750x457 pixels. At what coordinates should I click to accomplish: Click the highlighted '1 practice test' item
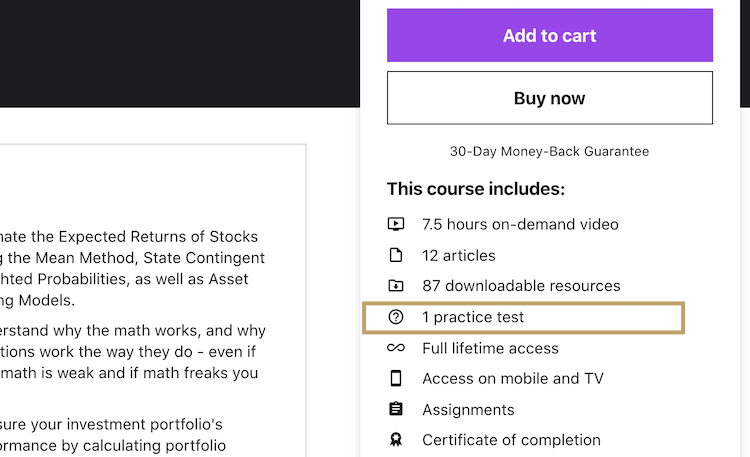pyautogui.click(x=524, y=317)
